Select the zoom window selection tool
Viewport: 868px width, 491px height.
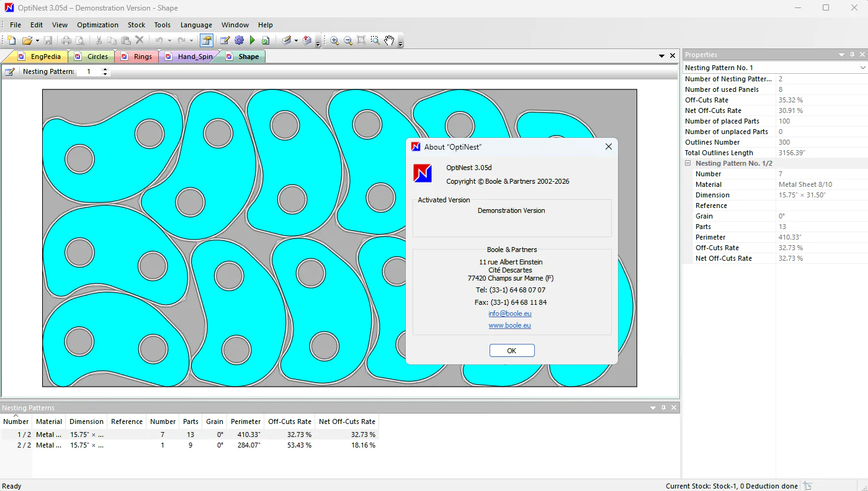[x=375, y=40]
